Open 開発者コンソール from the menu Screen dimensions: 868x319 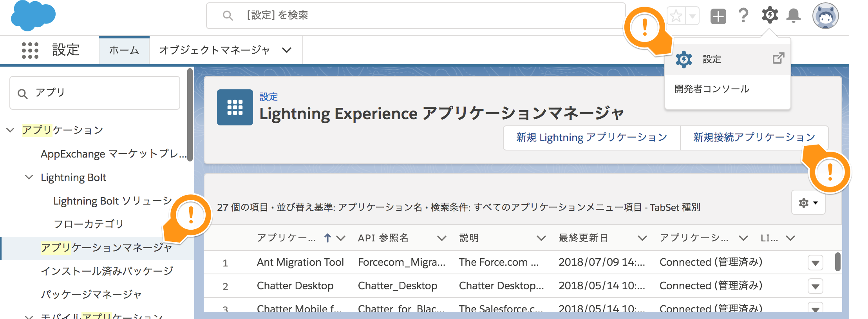point(712,89)
